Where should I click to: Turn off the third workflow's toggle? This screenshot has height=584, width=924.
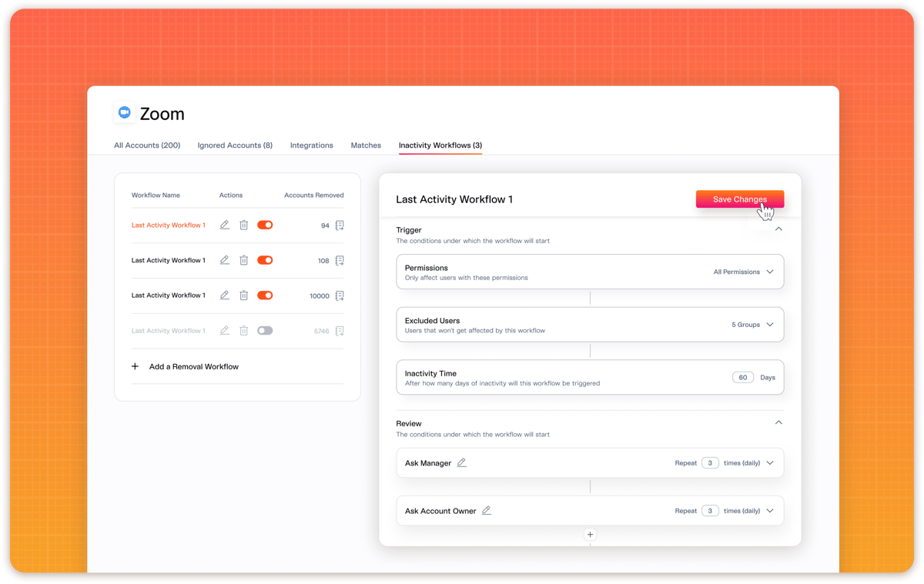[266, 295]
